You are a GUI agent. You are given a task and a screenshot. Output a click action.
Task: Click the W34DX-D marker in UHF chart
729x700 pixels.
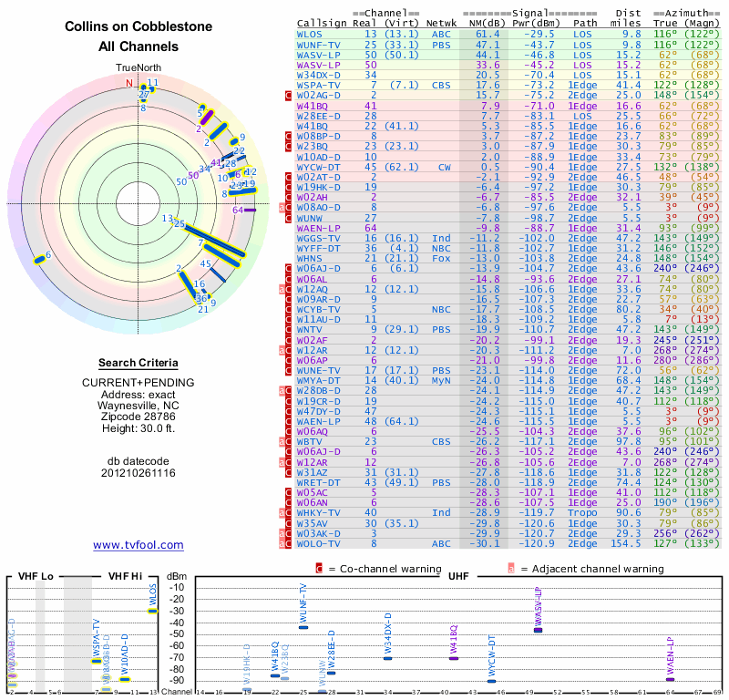pyautogui.click(x=388, y=658)
